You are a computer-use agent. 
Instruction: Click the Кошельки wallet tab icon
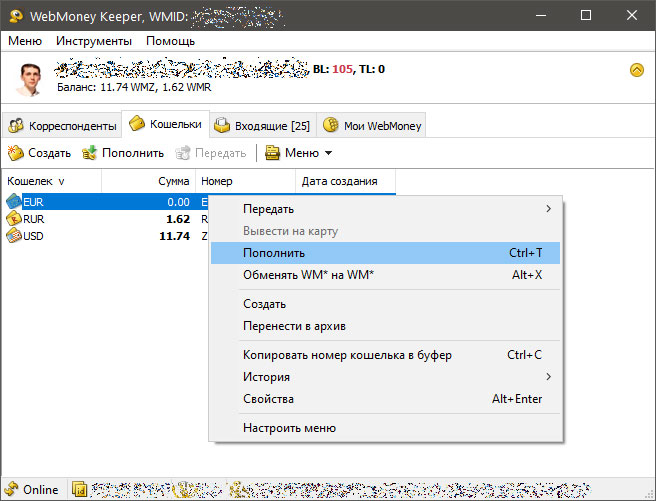point(137,124)
